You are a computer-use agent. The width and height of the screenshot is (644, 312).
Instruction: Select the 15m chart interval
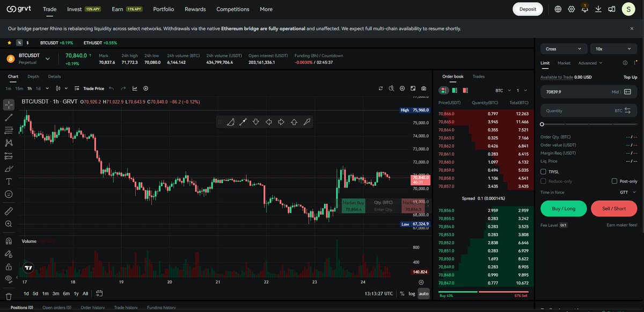(x=19, y=88)
